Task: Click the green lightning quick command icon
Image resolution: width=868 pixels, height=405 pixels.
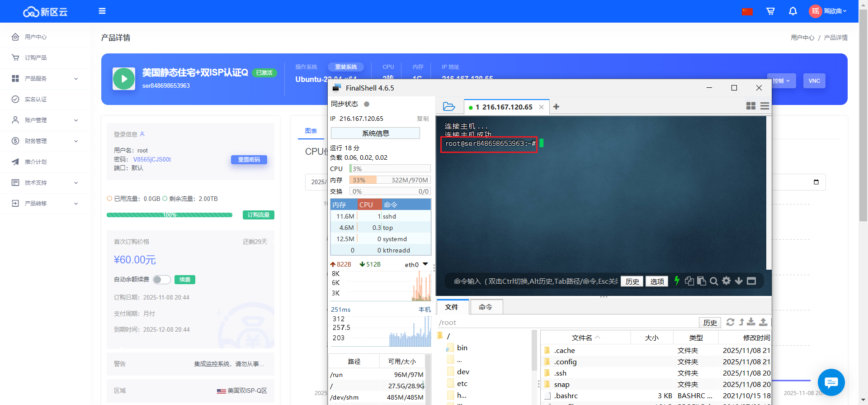Action: (677, 281)
